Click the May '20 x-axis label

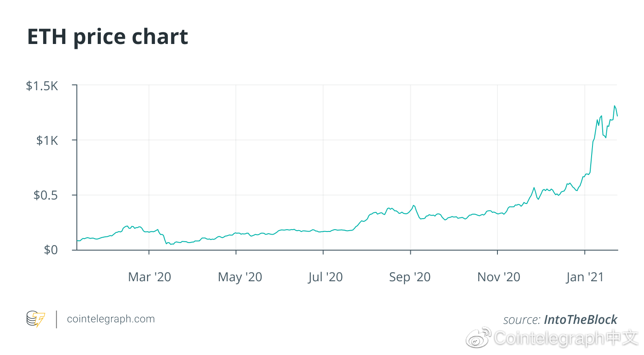click(240, 277)
